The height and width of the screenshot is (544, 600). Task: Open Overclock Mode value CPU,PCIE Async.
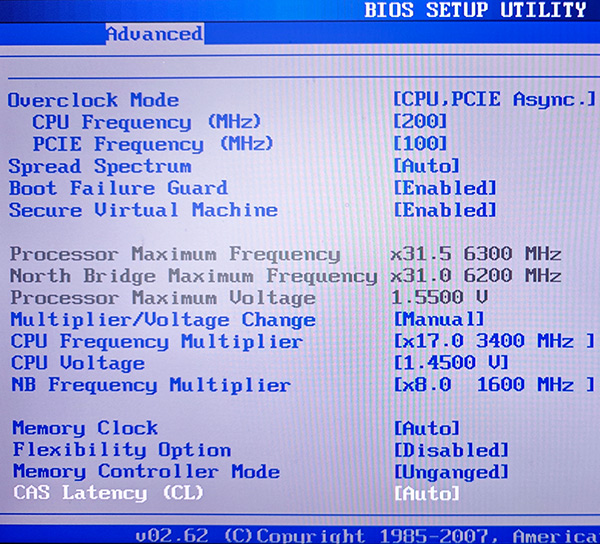pos(495,99)
